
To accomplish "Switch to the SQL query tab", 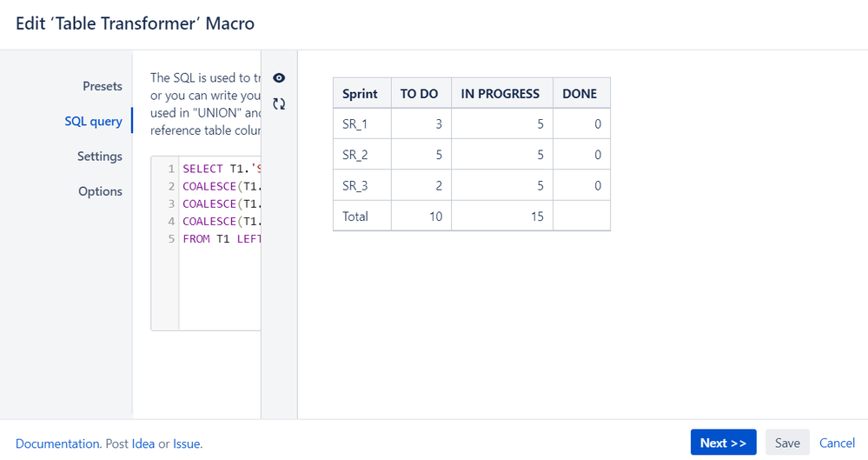I will click(x=93, y=121).
